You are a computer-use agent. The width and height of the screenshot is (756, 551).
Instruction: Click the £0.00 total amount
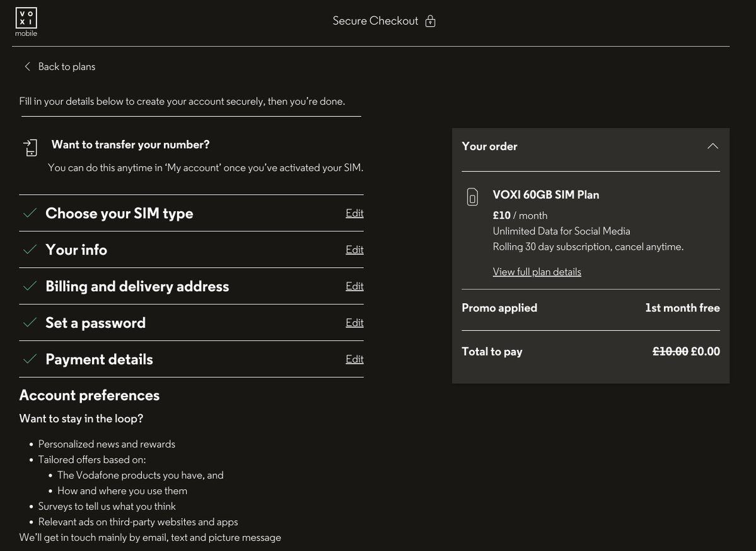coord(706,351)
